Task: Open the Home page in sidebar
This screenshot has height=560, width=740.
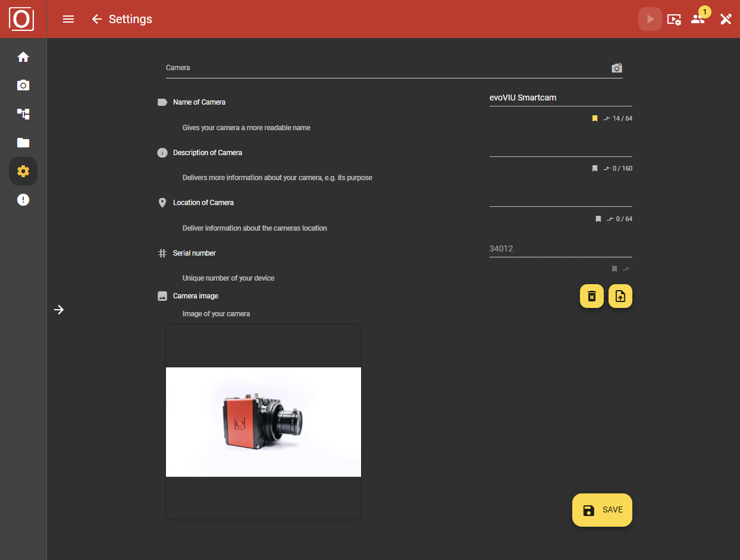Action: click(23, 57)
